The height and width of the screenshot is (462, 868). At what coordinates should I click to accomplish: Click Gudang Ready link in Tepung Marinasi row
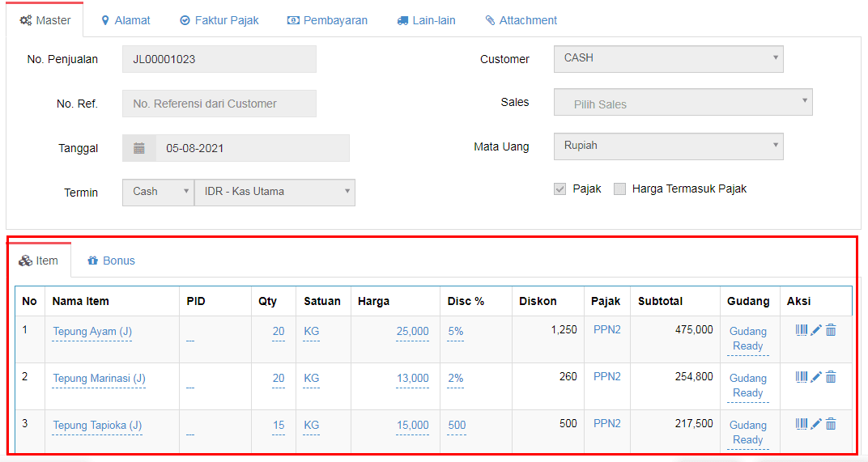coord(747,385)
